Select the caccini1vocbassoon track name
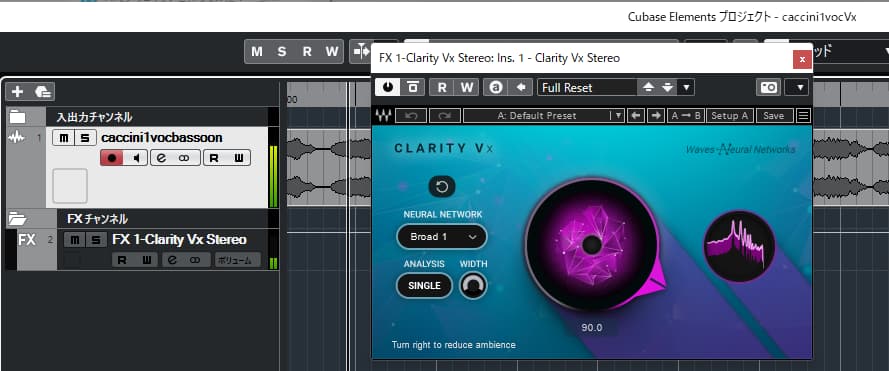The image size is (889, 371). point(162,138)
